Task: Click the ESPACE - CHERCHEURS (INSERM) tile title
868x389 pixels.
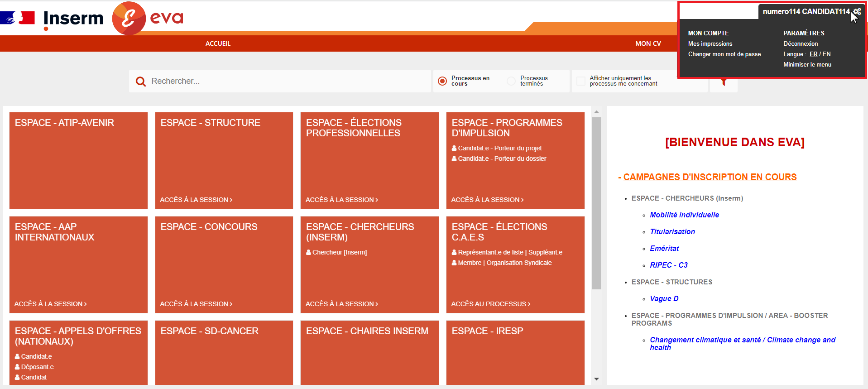Action: coord(360,232)
